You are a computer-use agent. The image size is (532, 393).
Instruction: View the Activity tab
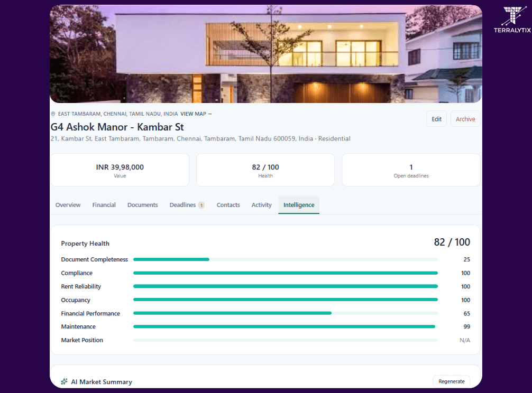pyautogui.click(x=261, y=205)
